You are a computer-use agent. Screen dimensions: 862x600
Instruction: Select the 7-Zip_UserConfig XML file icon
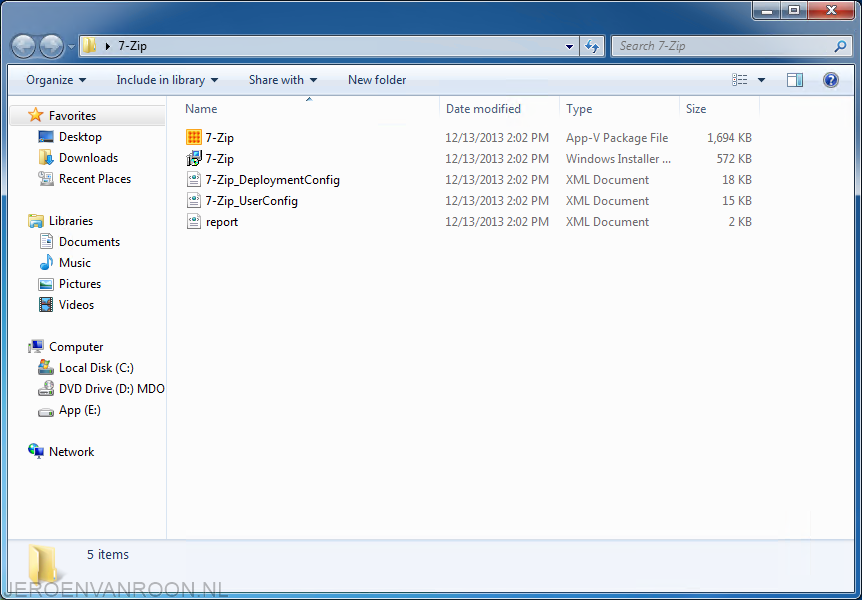194,201
